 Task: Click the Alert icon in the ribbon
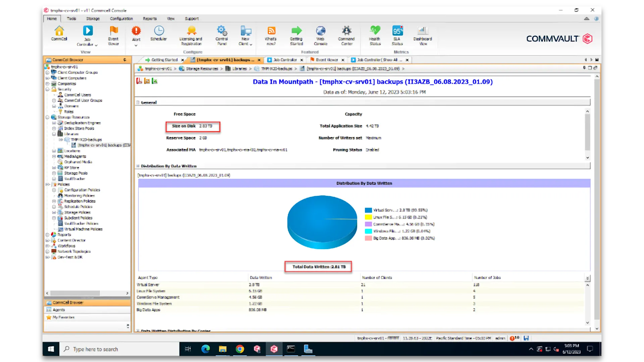(136, 31)
